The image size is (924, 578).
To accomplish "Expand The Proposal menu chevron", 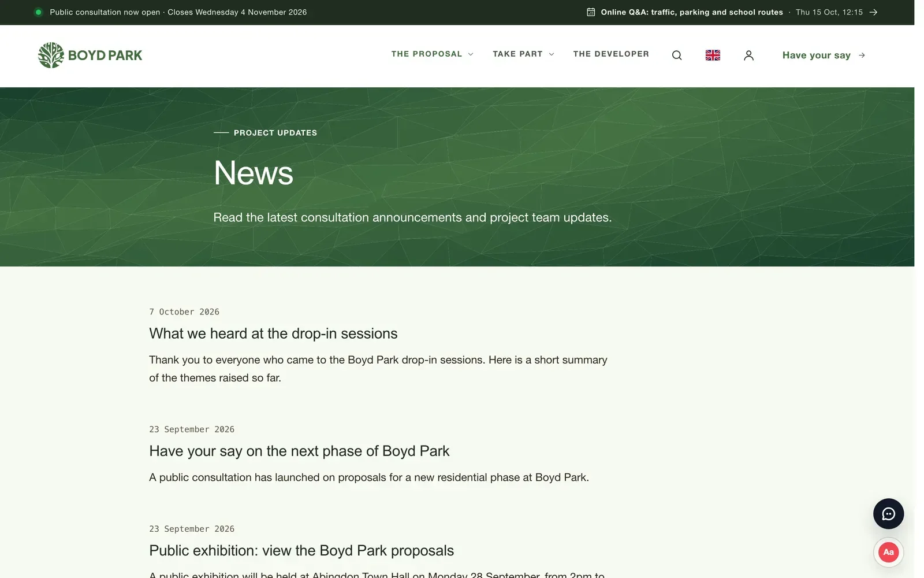I will pos(471,54).
